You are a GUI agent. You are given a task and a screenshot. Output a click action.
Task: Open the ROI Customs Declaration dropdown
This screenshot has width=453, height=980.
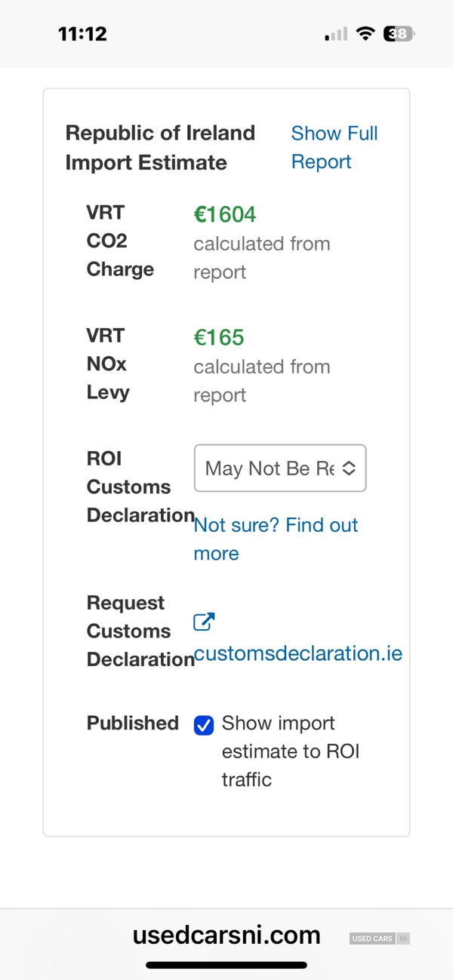pyautogui.click(x=279, y=468)
